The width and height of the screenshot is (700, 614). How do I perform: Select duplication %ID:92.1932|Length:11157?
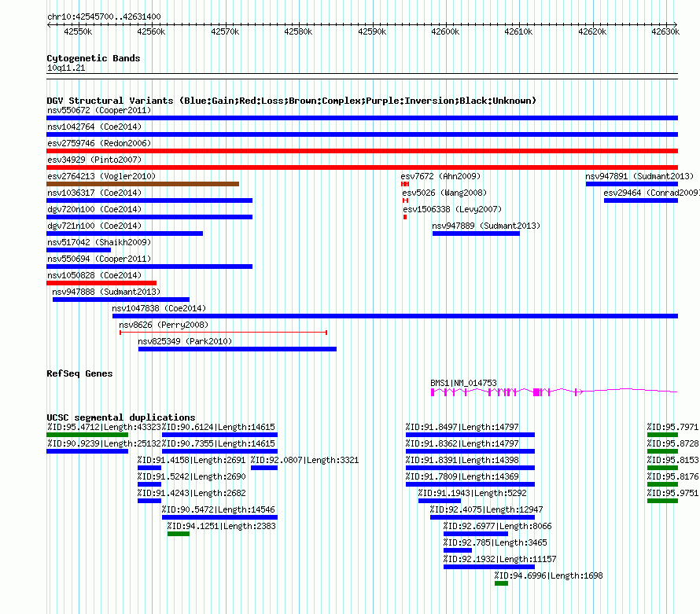pyautogui.click(x=500, y=559)
